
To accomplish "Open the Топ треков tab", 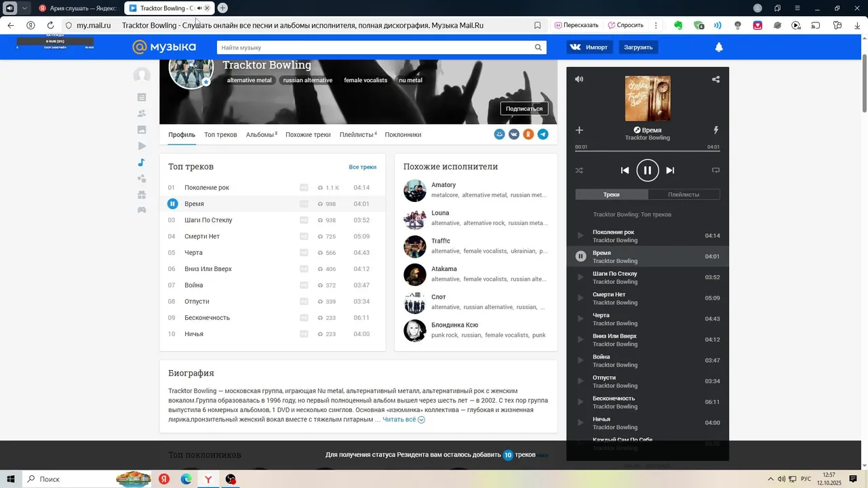I will tap(220, 135).
